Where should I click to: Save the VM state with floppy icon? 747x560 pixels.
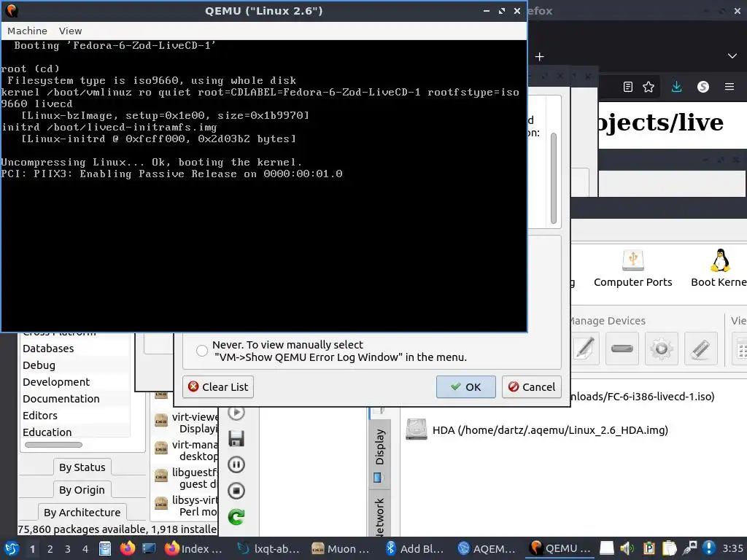[x=236, y=438]
